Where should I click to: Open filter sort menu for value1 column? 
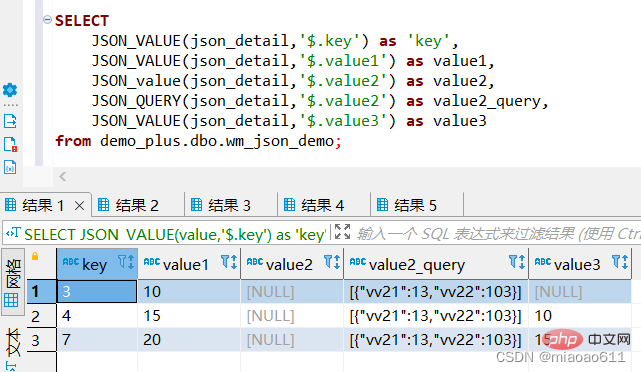(229, 262)
